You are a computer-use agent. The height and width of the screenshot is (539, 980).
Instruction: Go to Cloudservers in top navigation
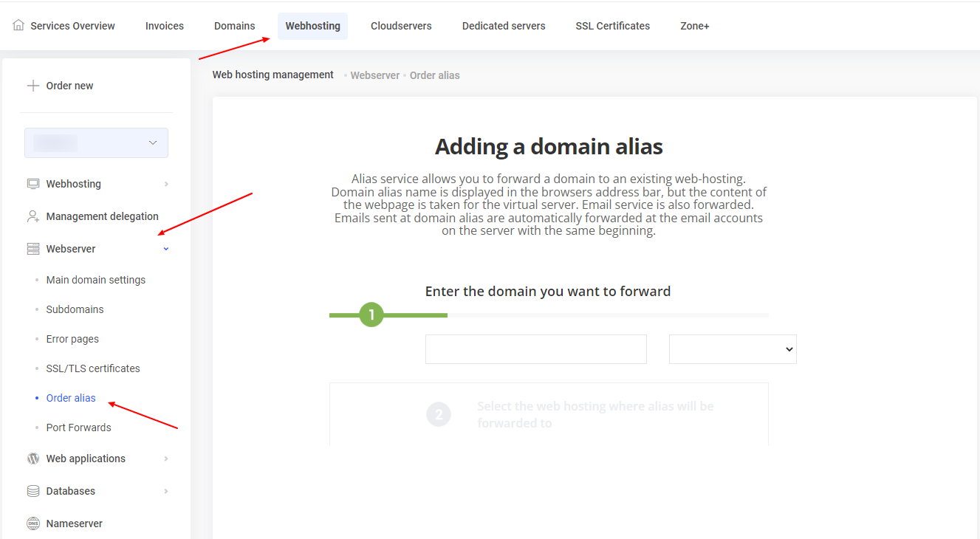pyautogui.click(x=401, y=26)
